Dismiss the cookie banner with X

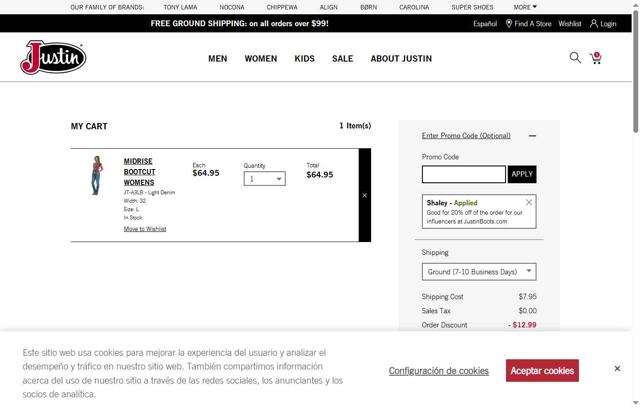coord(617,368)
